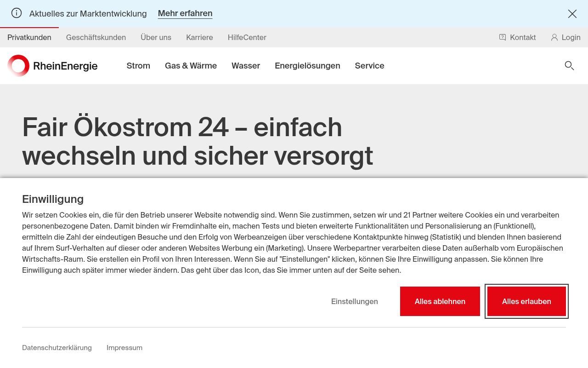Close the Marktentwicklung announcement banner
This screenshot has width=588, height=368.
572,14
